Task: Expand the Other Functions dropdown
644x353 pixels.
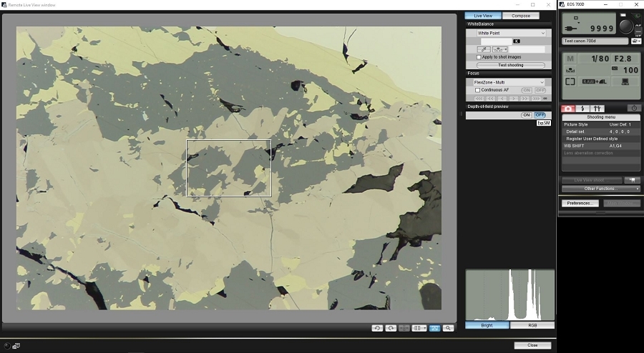Action: pos(600,189)
